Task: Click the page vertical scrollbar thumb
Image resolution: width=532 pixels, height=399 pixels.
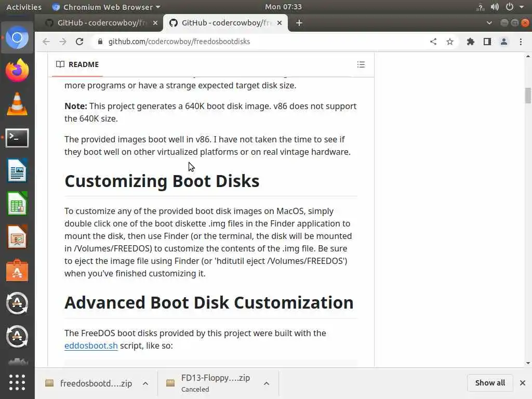Action: point(528,96)
